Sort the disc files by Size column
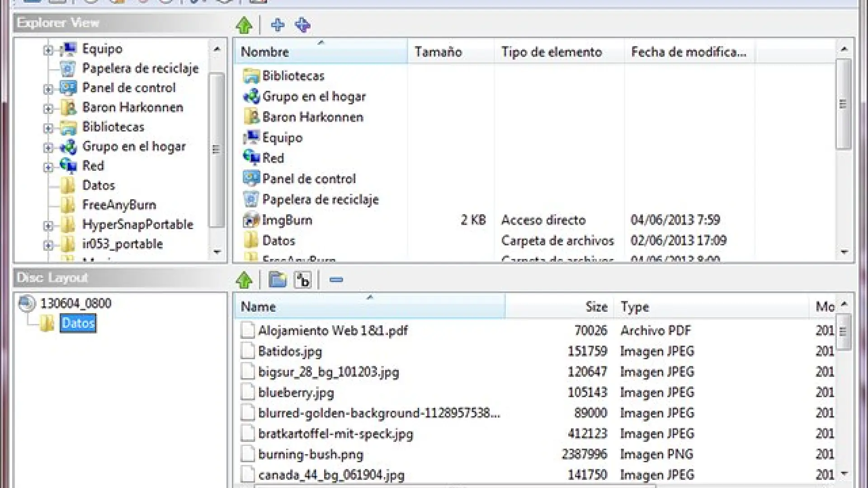Image resolution: width=868 pixels, height=488 pixels. 596,307
